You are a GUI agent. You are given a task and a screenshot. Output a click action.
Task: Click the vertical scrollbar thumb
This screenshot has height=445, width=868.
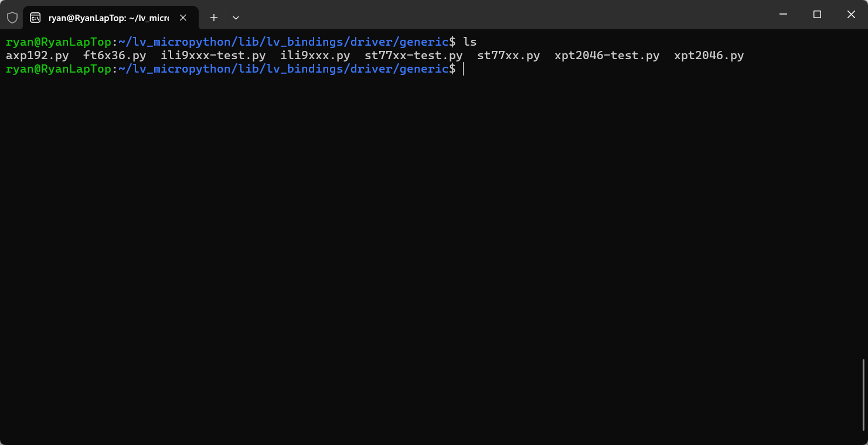pos(864,394)
